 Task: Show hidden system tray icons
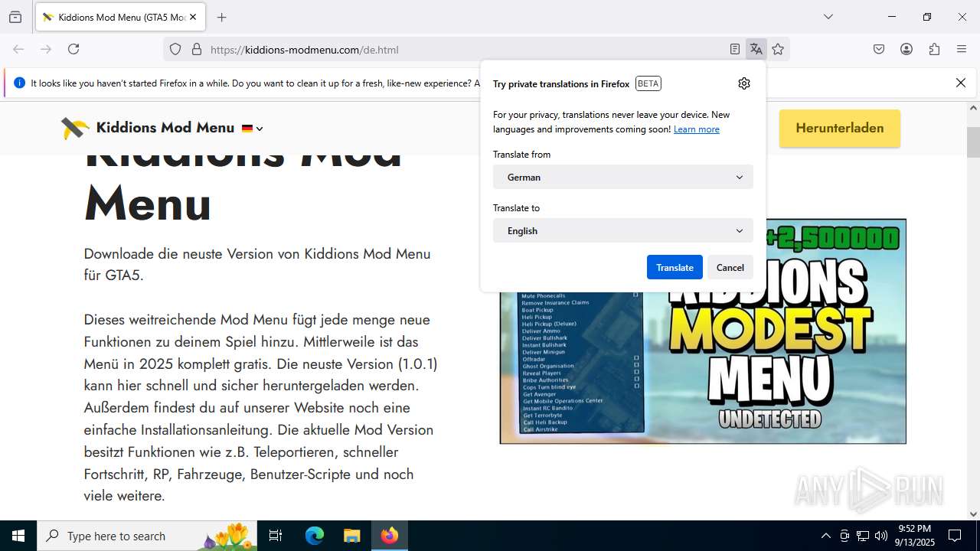click(825, 536)
